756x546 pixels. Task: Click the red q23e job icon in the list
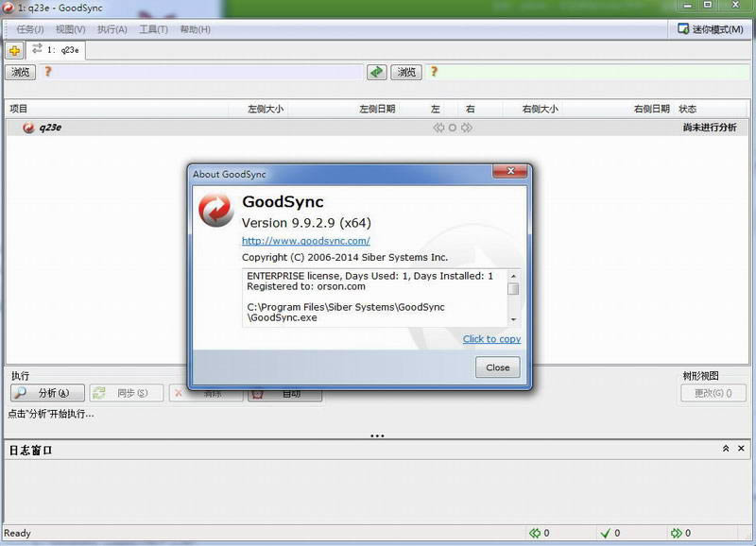pos(28,128)
